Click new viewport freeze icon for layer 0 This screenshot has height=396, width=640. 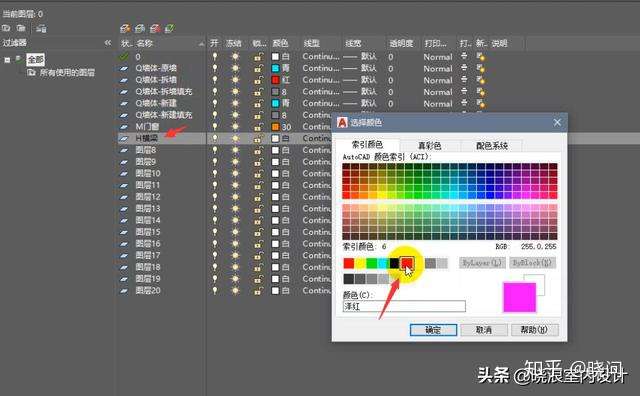tap(481, 57)
